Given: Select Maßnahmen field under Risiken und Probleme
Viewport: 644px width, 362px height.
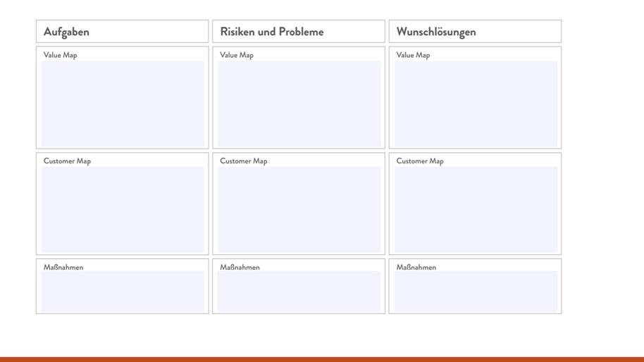Looking at the screenshot, I should tap(299, 292).
